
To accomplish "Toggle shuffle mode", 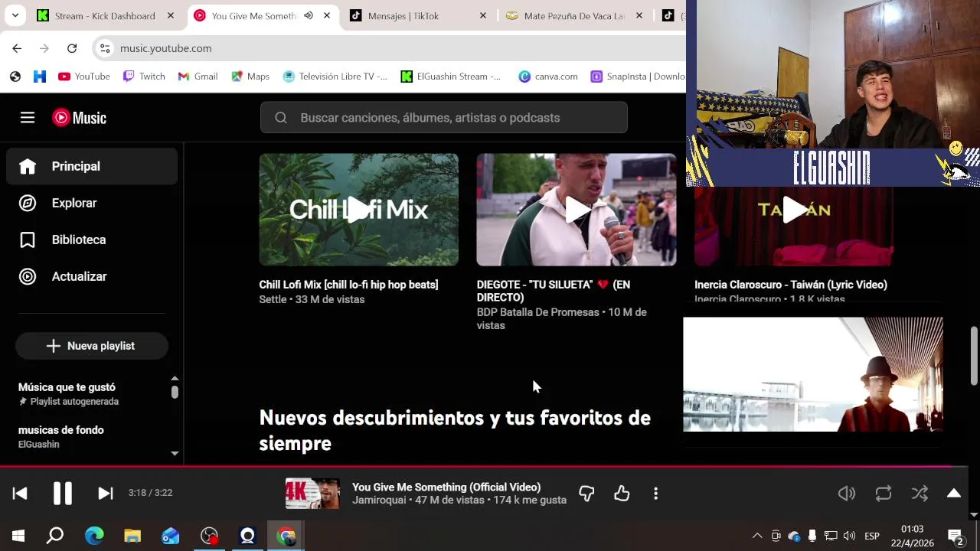I will point(920,494).
